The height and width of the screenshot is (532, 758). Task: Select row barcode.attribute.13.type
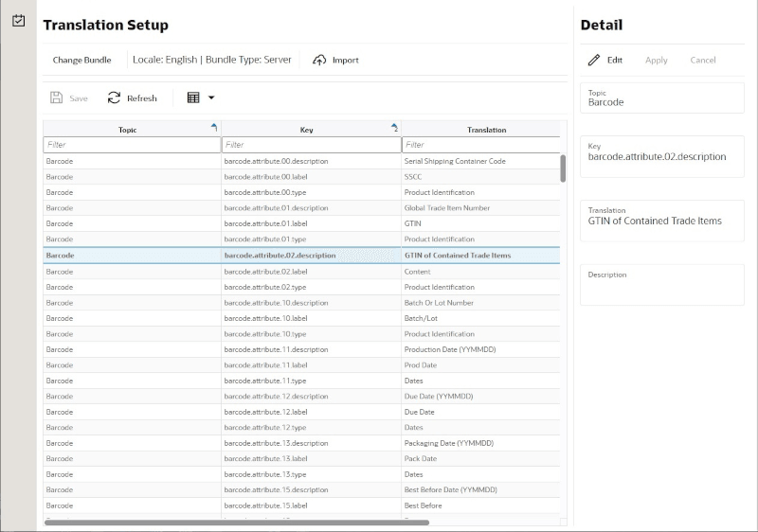pos(301,474)
